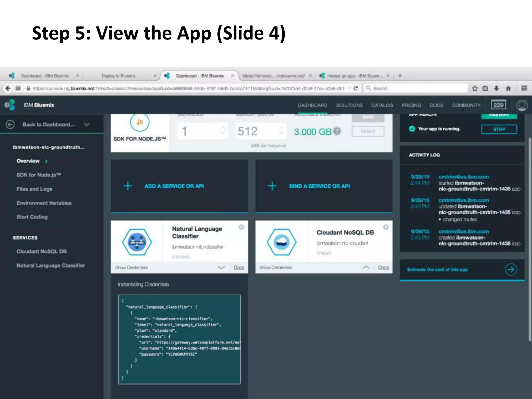
Task: Switch to https://ibmwats...mybluemix.net tab
Action: (x=274, y=76)
